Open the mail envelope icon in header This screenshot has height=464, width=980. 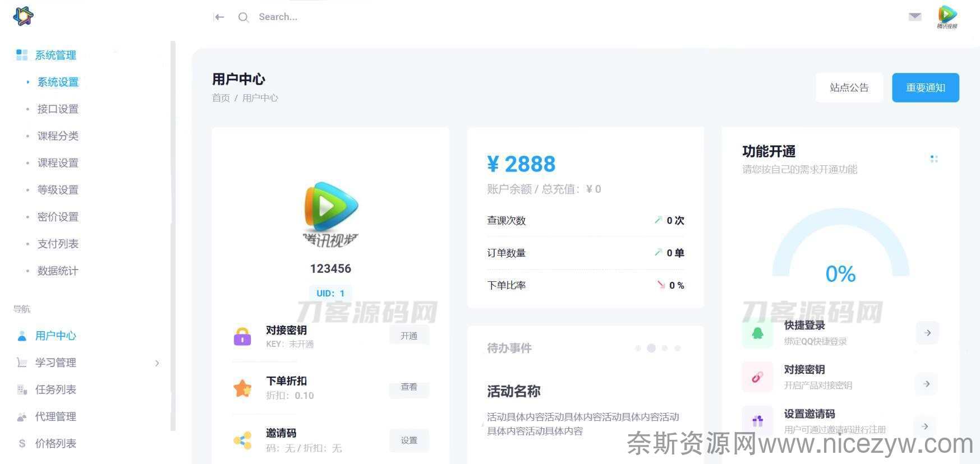[x=915, y=17]
